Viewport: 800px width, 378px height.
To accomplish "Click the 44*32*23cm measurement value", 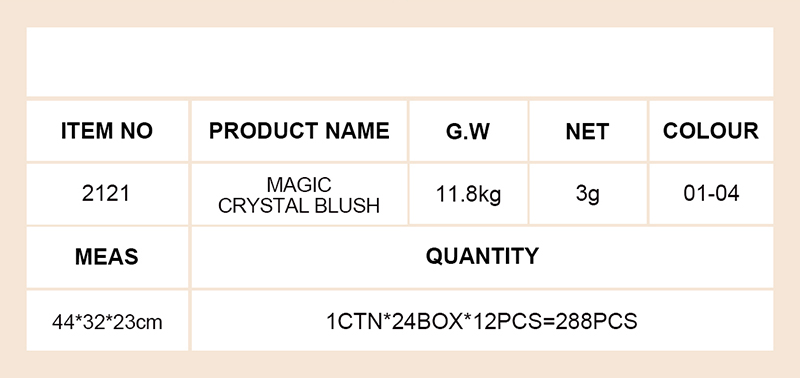I will click(107, 322).
